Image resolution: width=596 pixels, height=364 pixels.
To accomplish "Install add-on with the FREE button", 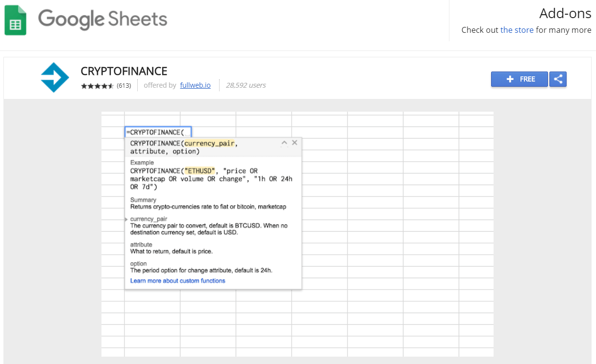I will (519, 79).
